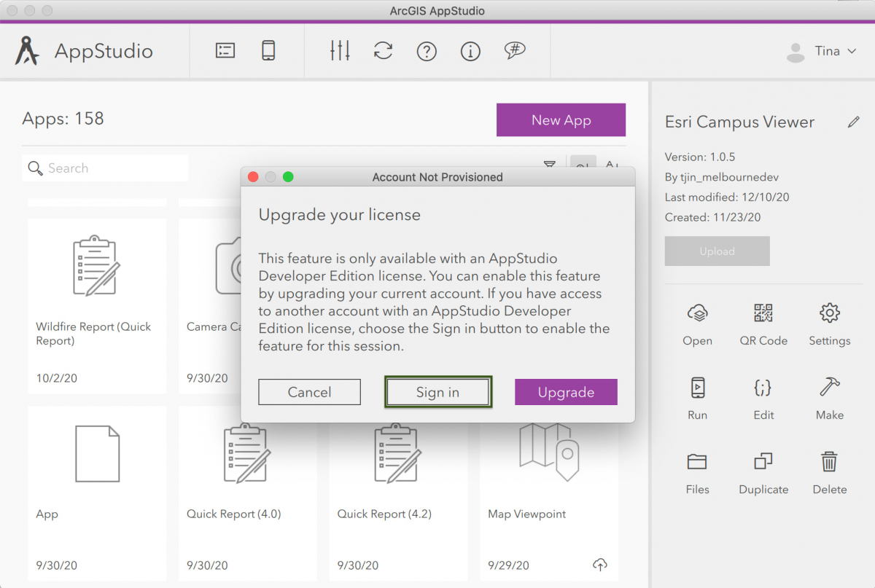Duplicate the selected app
Screen dimensions: 875x588
click(x=763, y=462)
